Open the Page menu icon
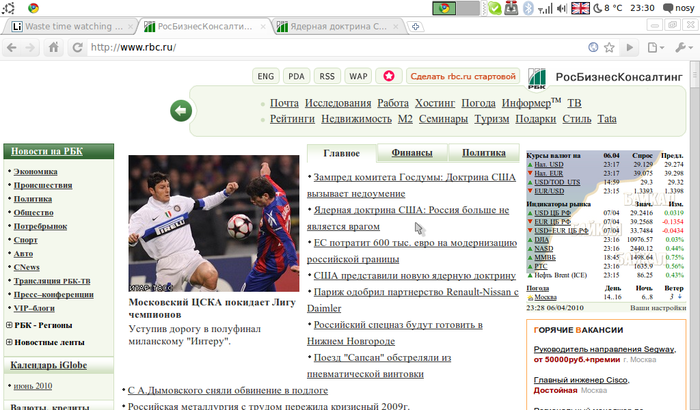The image size is (700, 410). pos(655,47)
